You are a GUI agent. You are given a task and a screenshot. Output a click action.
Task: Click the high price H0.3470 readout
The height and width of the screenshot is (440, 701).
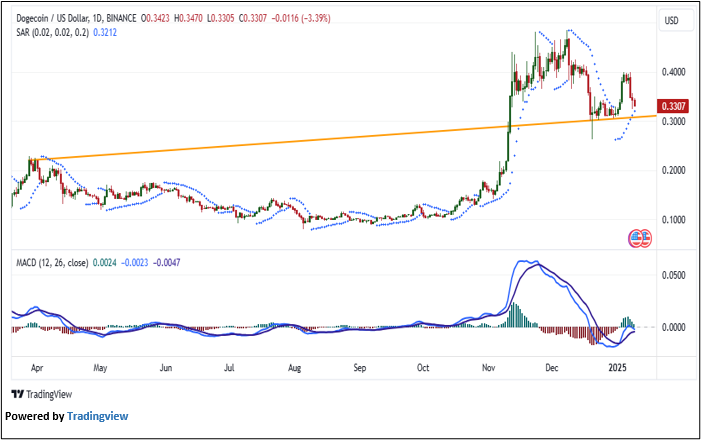tap(188, 18)
